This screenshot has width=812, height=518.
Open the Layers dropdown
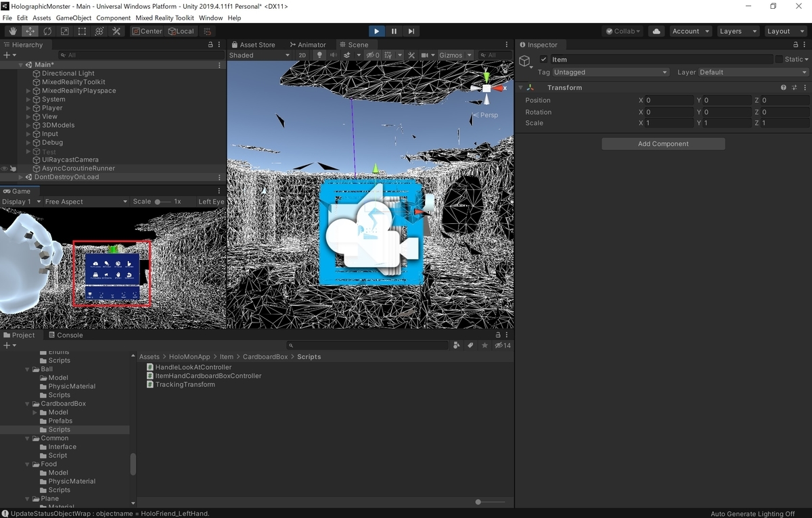(738, 31)
